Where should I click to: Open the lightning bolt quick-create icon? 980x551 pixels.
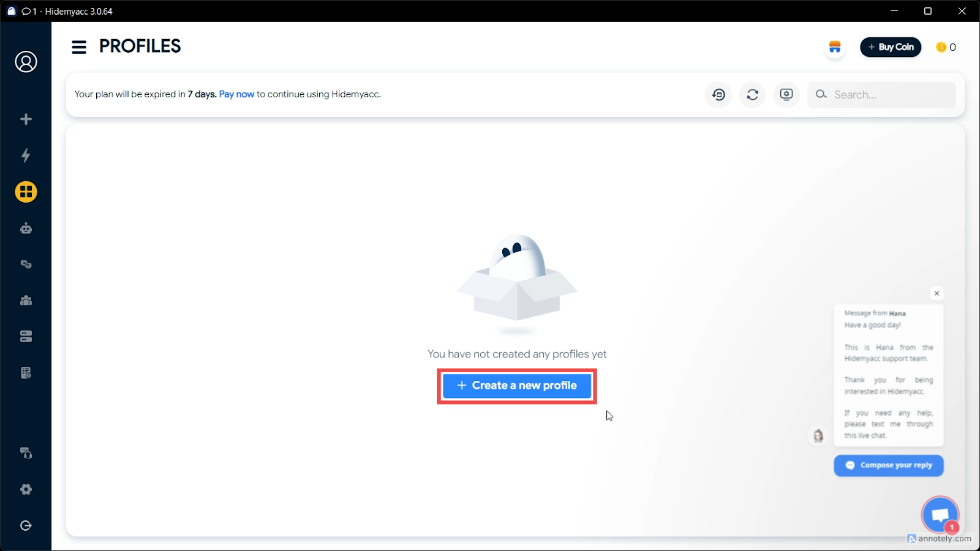click(x=26, y=156)
